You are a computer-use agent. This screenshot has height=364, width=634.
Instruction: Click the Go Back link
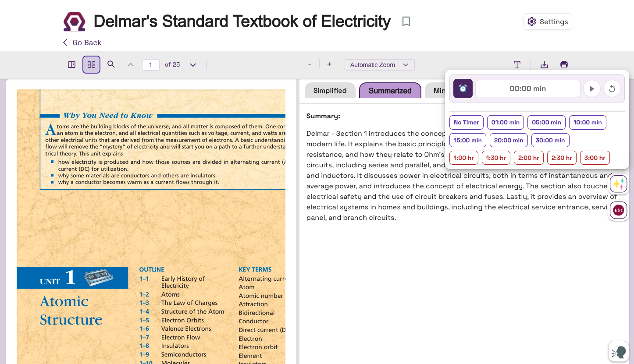[82, 42]
